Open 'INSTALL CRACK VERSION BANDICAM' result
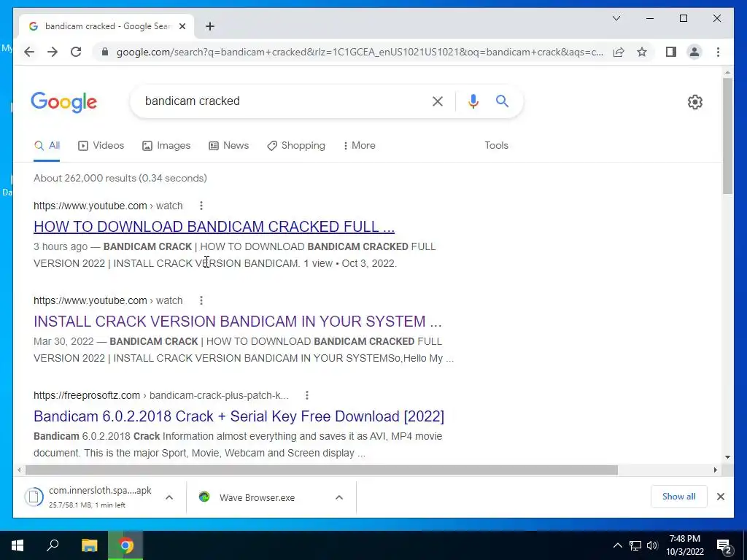747x560 pixels. coord(237,322)
